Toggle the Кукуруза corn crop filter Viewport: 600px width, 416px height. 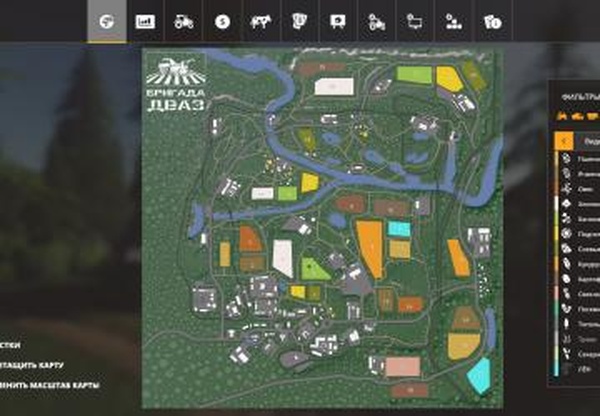[579, 264]
